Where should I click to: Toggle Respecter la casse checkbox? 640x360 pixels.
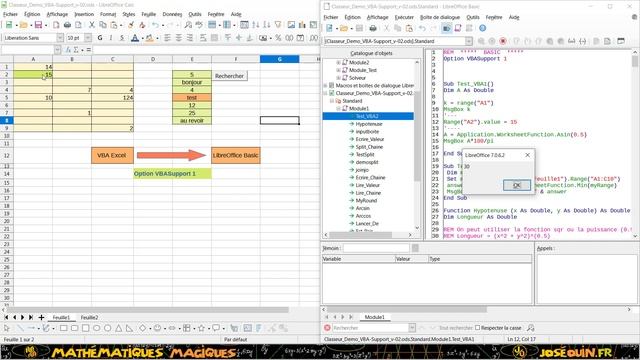coord(478,328)
